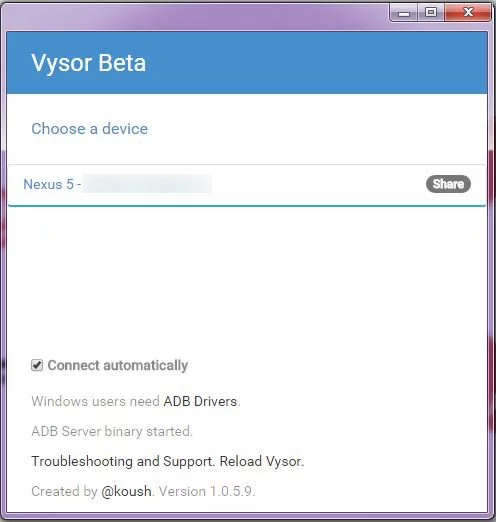Screen dimensions: 496x522
Task: Open Troubleshooting and Support link
Action: tap(122, 461)
